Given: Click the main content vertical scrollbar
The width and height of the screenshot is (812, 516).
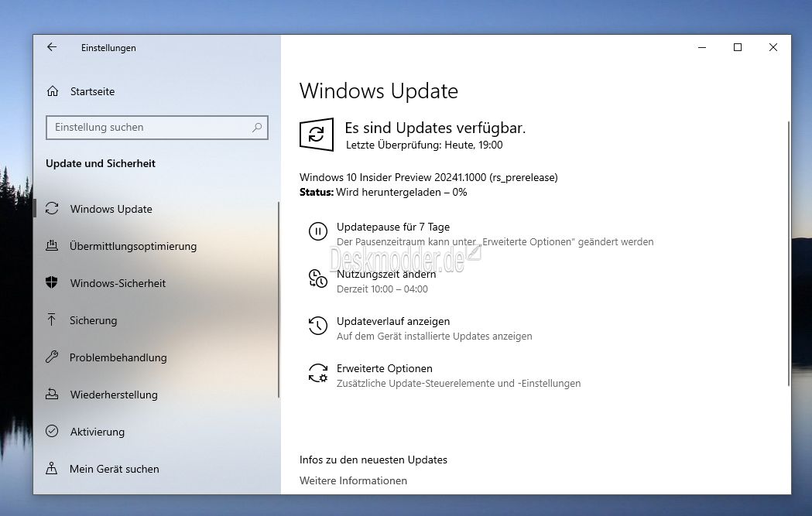Looking at the screenshot, I should 788,254.
